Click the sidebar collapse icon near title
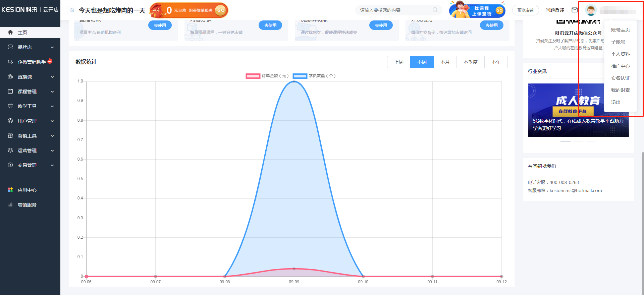Screen dimensions: 644x295 coord(71,10)
